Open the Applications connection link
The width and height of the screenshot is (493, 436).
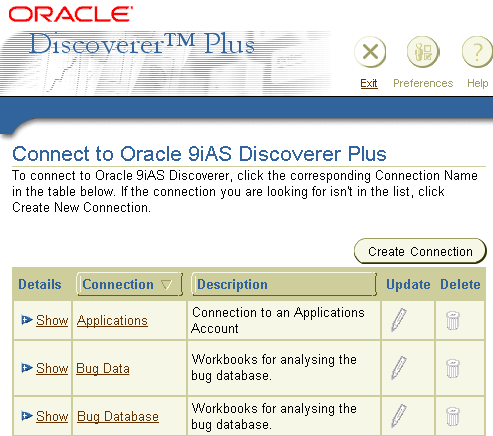[112, 321]
